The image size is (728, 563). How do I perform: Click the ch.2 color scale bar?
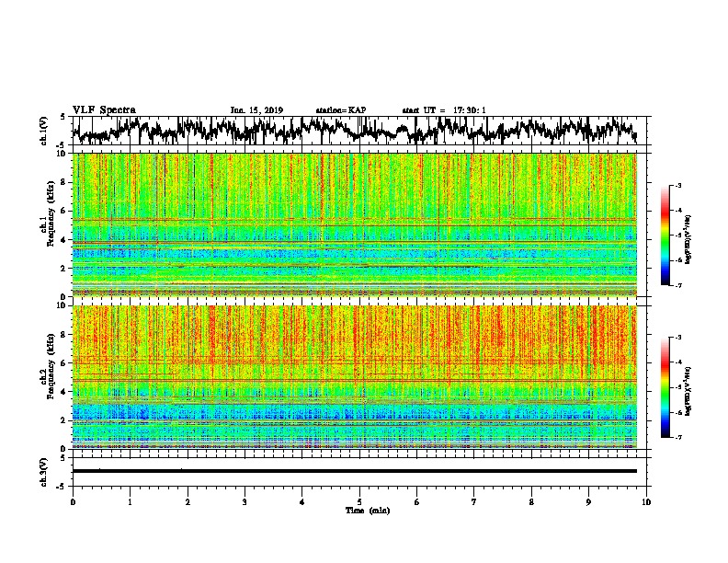(x=665, y=387)
